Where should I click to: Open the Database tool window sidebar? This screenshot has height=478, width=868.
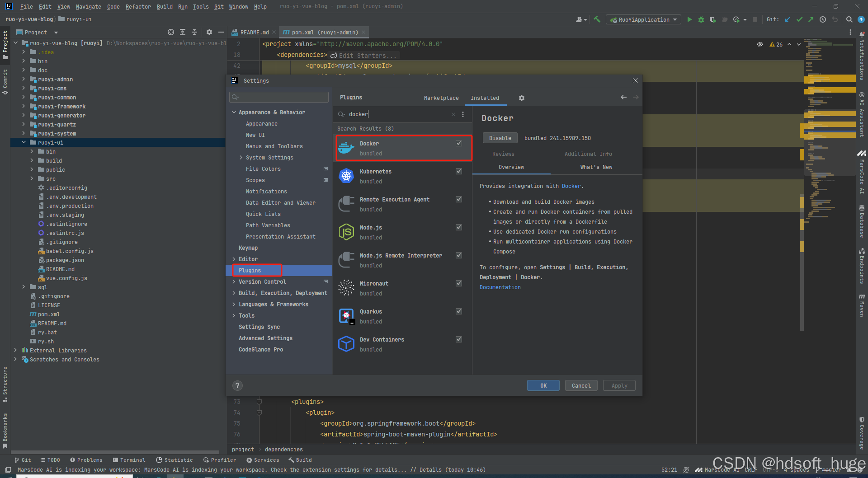point(862,221)
